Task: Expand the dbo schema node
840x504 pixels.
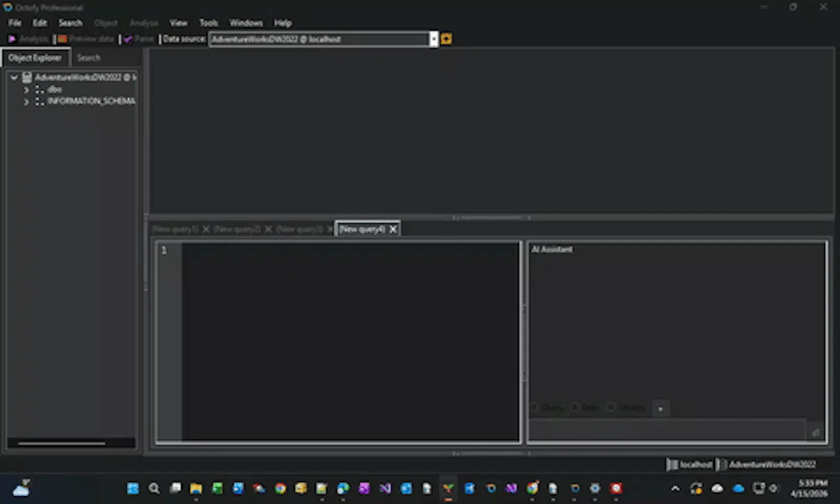Action: (x=26, y=90)
